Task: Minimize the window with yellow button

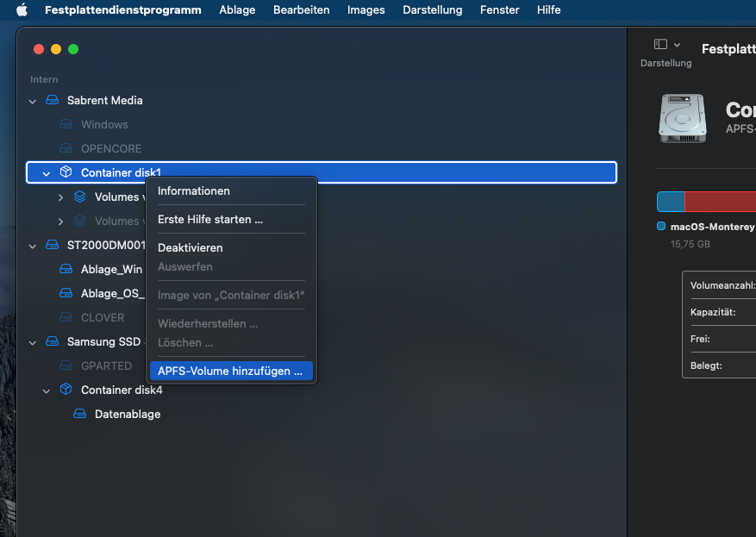Action: point(56,49)
